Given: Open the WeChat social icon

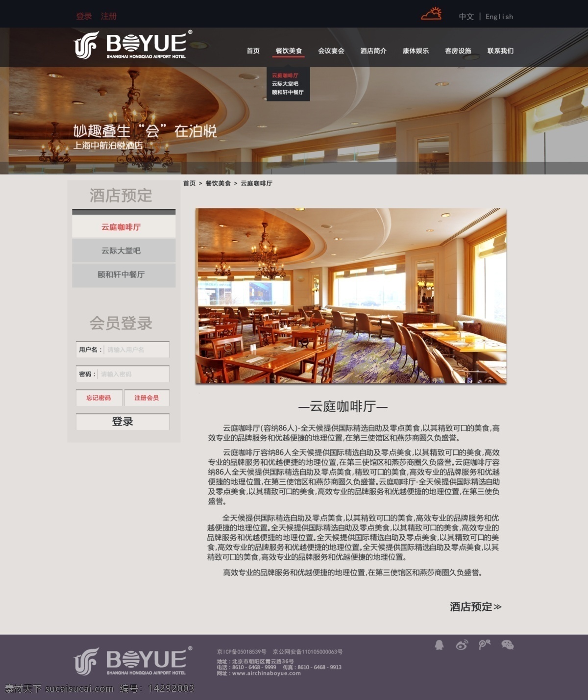Looking at the screenshot, I should point(508,645).
